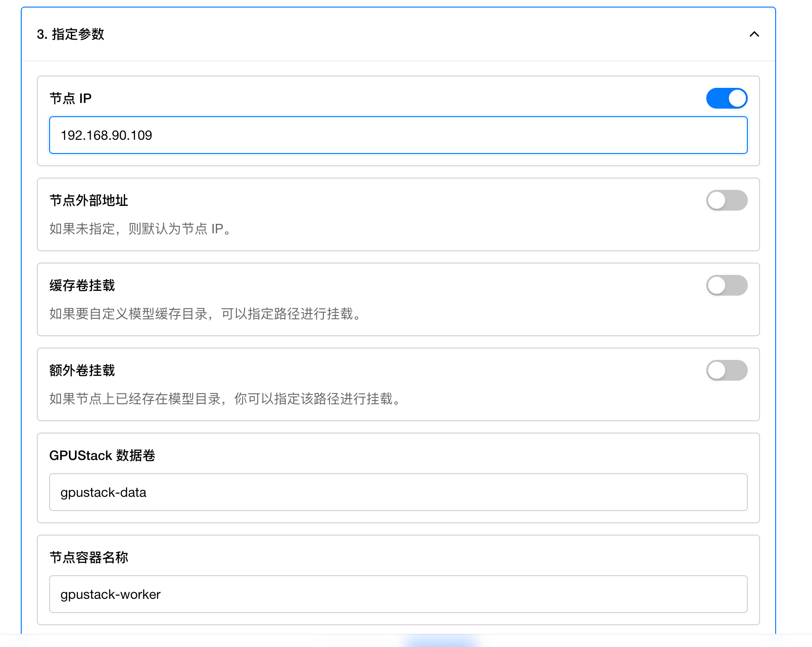Image resolution: width=812 pixels, height=647 pixels.
Task: Click the GPUStack 数据卷 label
Action: pyautogui.click(x=102, y=455)
